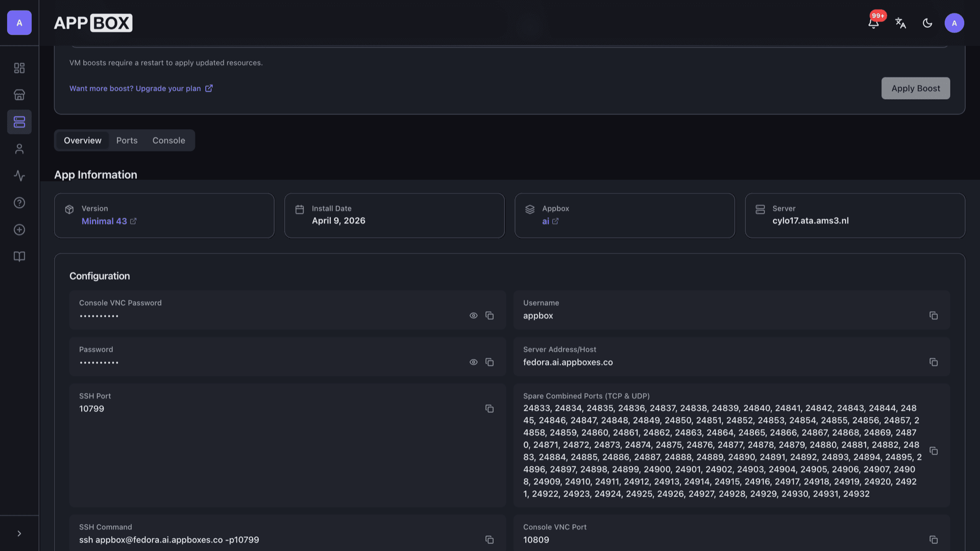The height and width of the screenshot is (551, 980).
Task: Switch to the Overview tab
Action: pos(83,140)
